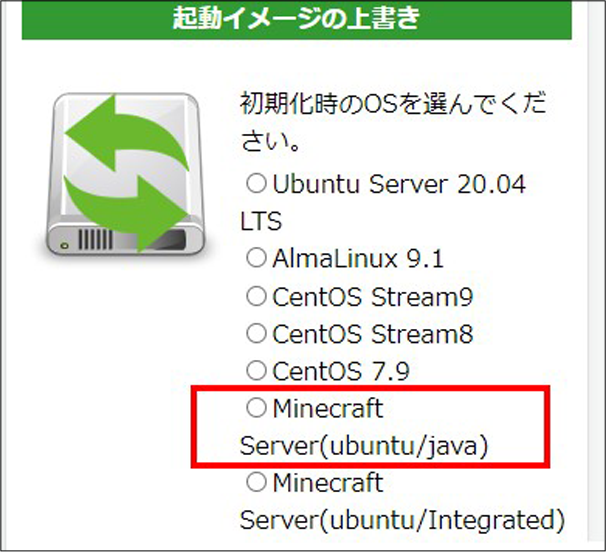Click the CentOS Stream8 label text

372,334
